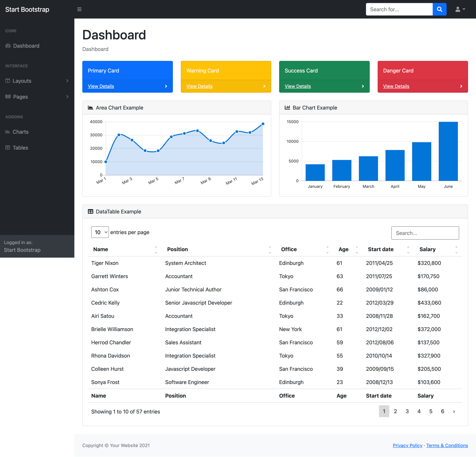Open the Privacy Policy footer link
Screen dimensions: 476x457
click(x=407, y=445)
